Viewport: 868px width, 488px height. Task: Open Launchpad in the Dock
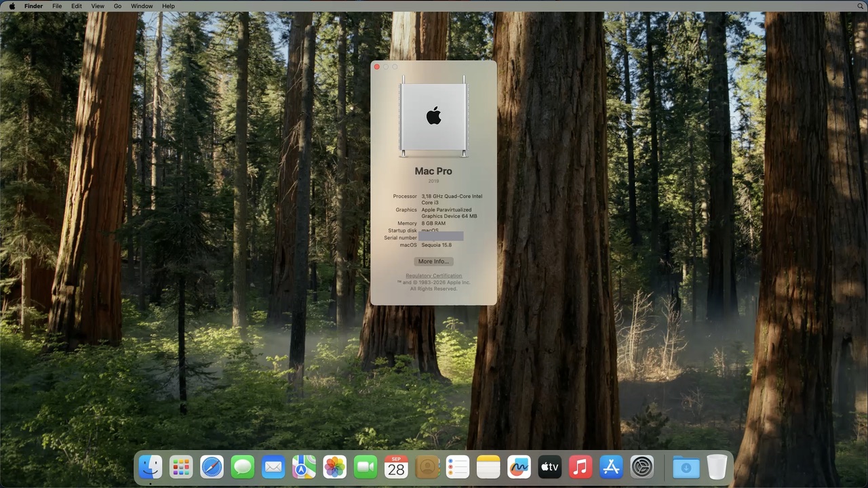click(181, 467)
